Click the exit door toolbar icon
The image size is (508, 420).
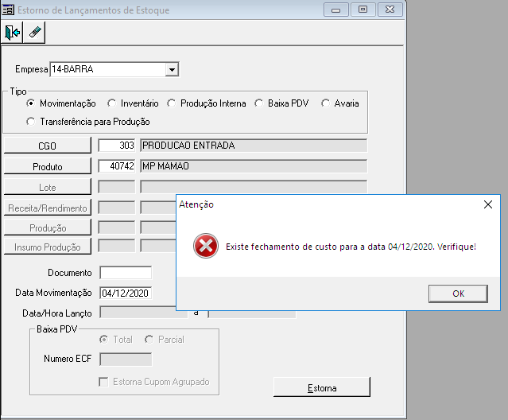12,32
